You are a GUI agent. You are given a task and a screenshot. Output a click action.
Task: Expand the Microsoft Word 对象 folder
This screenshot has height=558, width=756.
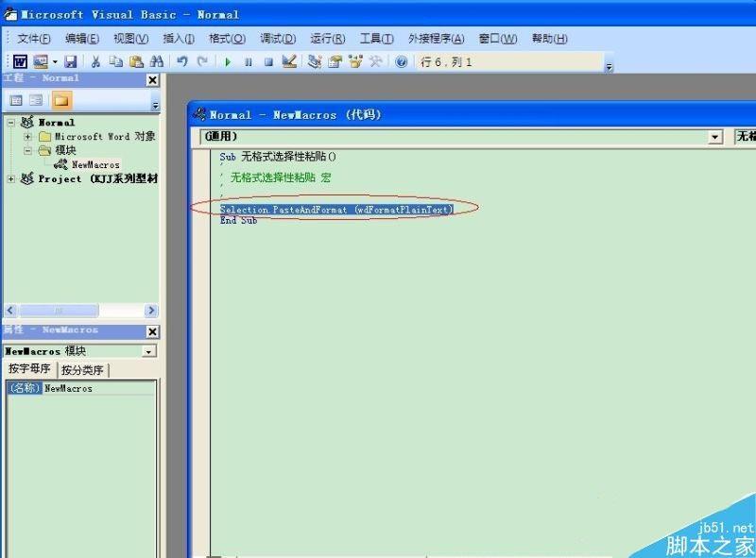coord(27,135)
